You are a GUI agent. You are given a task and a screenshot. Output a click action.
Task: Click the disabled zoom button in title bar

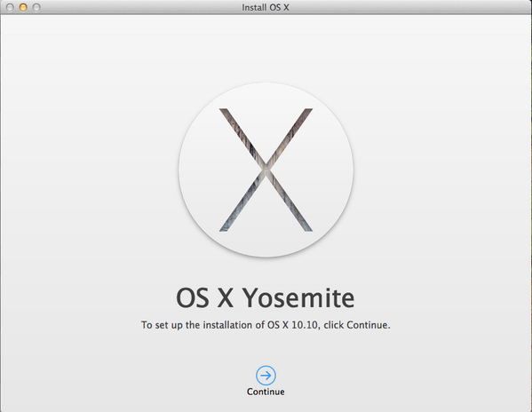pyautogui.click(x=36, y=7)
